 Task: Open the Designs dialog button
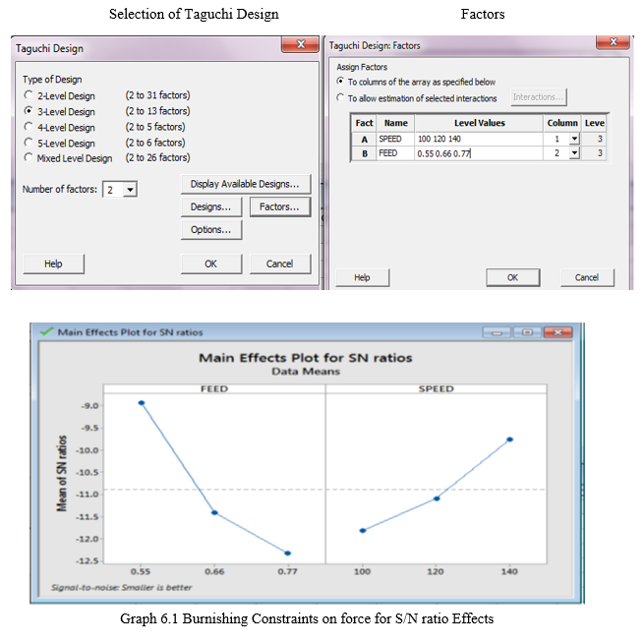coord(210,206)
